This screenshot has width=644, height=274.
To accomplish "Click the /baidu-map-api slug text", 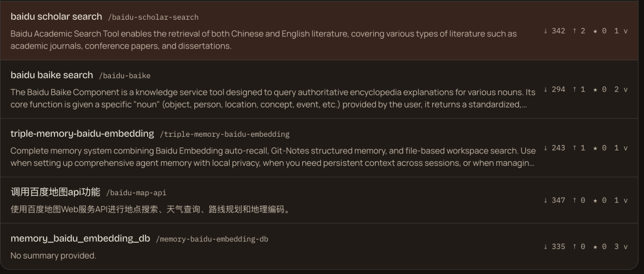I will click(x=136, y=193).
